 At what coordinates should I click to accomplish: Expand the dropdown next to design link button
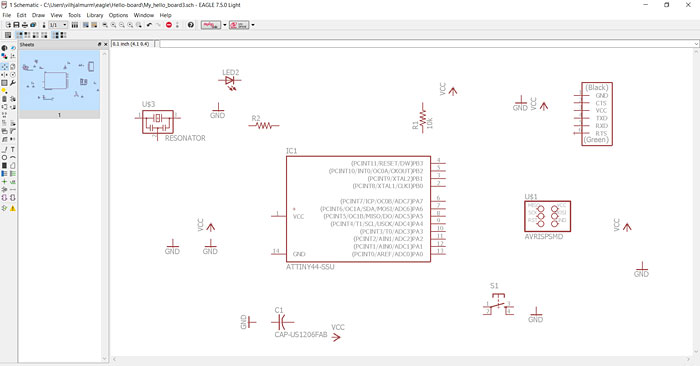pos(253,25)
